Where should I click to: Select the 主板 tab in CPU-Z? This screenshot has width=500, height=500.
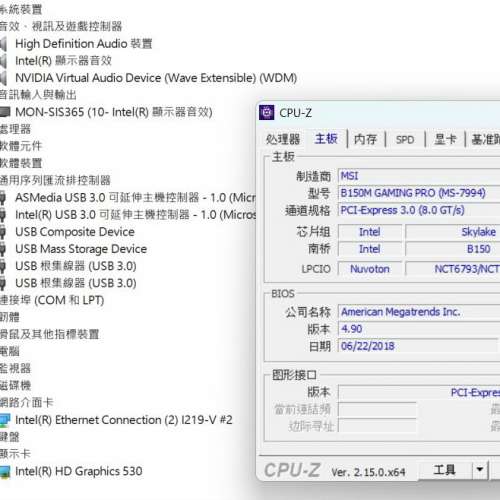(326, 139)
